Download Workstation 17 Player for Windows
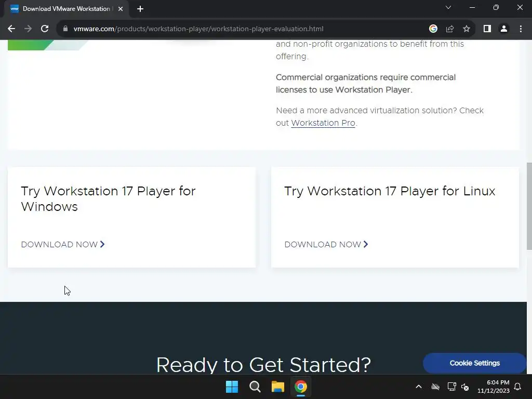The image size is (532, 399). click(63, 244)
